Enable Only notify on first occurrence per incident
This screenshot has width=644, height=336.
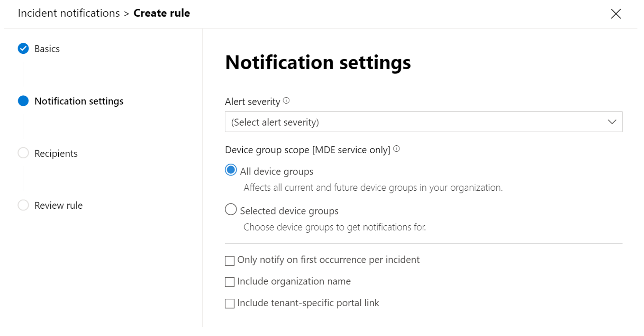pyautogui.click(x=230, y=260)
